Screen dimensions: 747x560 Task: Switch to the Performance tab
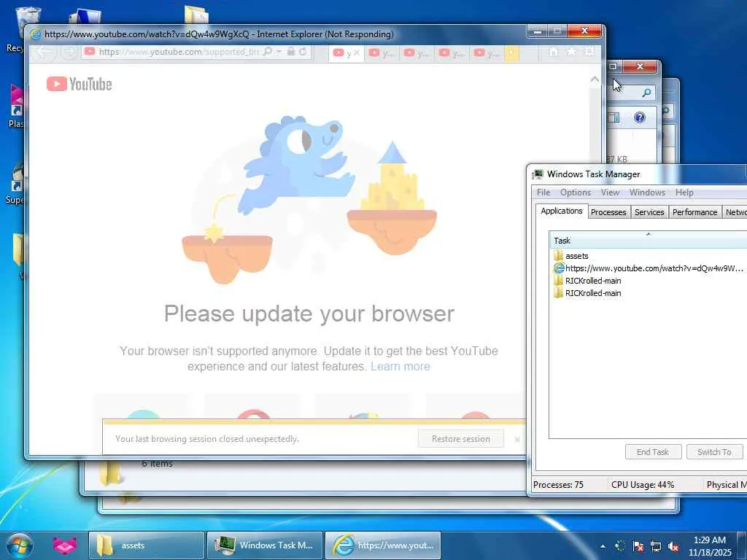point(694,212)
